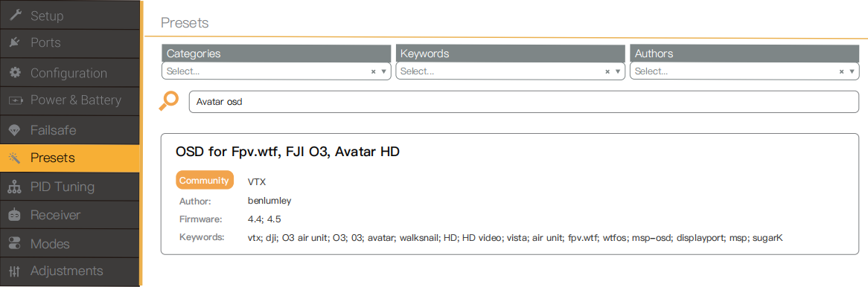Open the OSD for Fpv.wtf preset card
Image resolution: width=868 pixels, height=287 pixels.
[x=509, y=194]
